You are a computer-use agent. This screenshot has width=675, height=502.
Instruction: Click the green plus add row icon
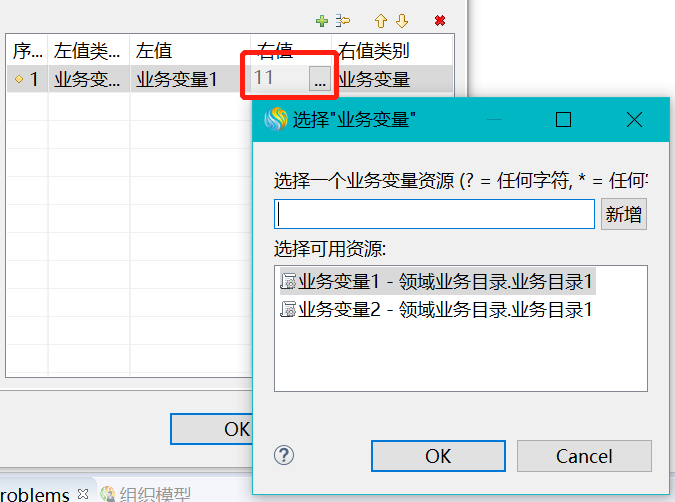pos(322,21)
